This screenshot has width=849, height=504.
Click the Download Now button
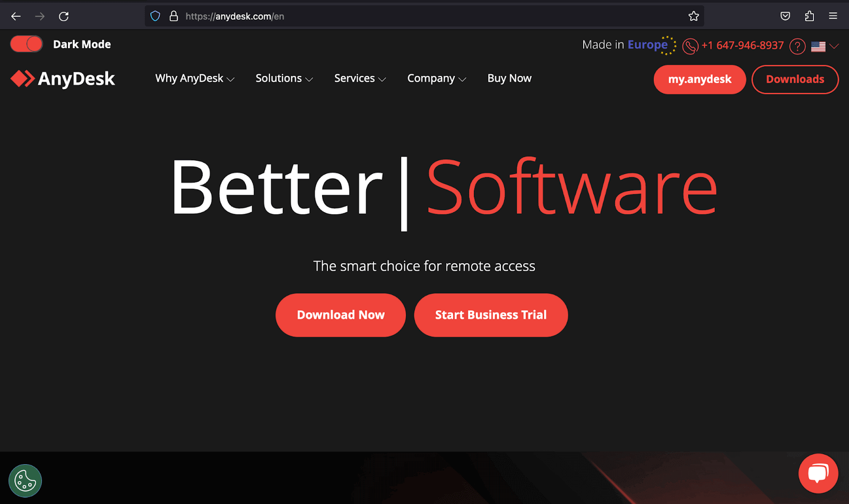(x=340, y=315)
